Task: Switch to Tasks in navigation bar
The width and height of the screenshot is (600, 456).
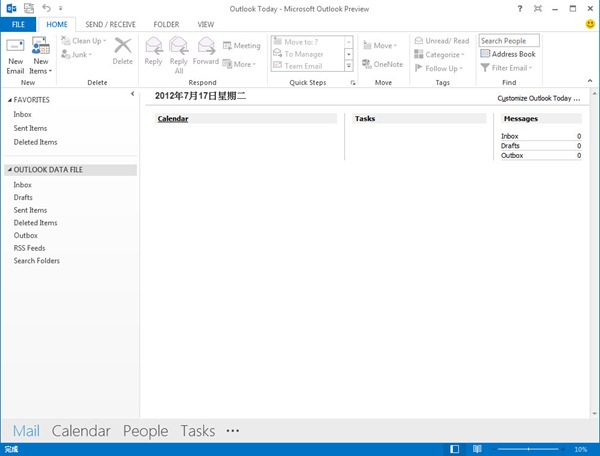Action: (x=197, y=431)
